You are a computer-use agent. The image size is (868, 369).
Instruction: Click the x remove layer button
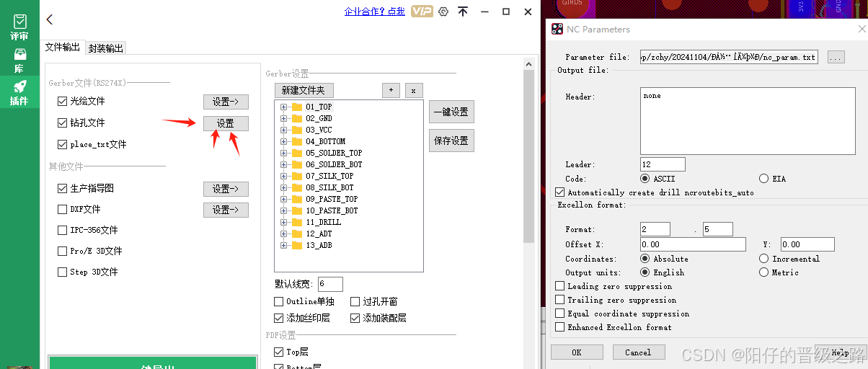pos(413,90)
